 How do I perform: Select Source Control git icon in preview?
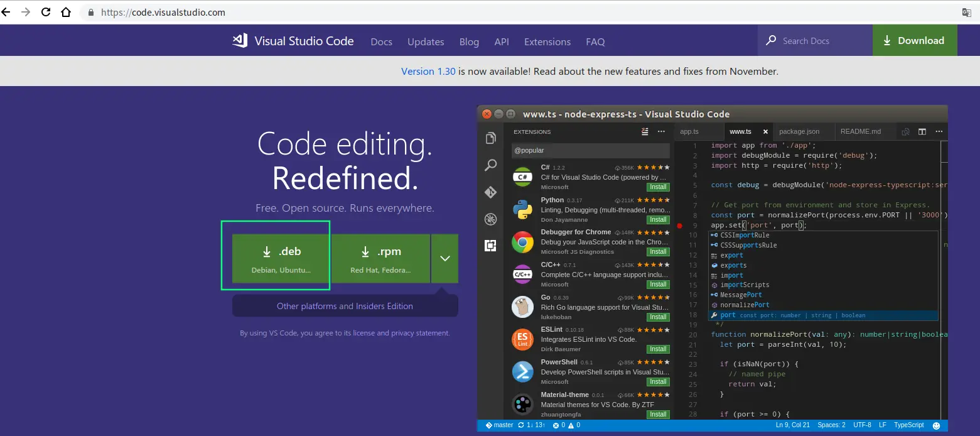tap(491, 192)
